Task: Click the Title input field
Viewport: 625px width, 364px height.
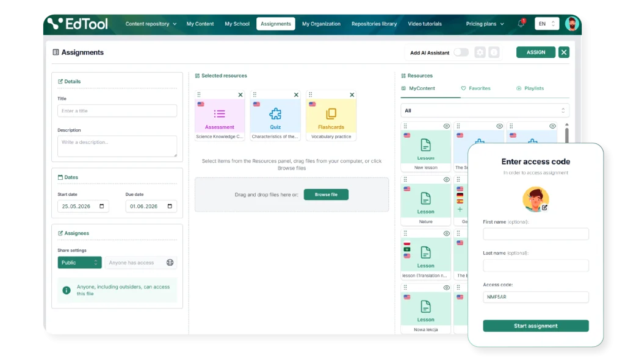Action: (x=117, y=111)
